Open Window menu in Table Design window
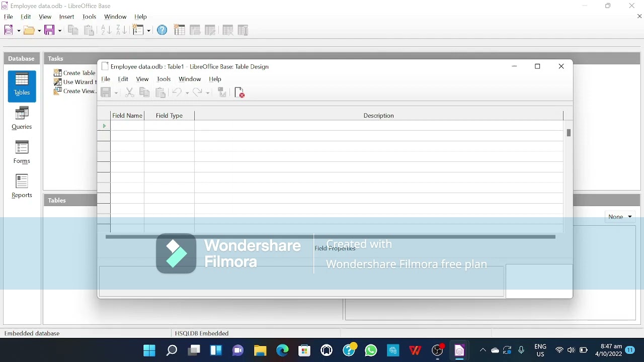The height and width of the screenshot is (362, 644). click(x=190, y=79)
